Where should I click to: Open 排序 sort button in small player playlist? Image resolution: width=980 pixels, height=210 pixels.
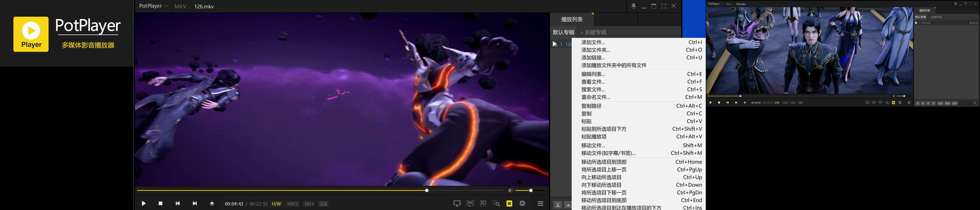point(955,103)
